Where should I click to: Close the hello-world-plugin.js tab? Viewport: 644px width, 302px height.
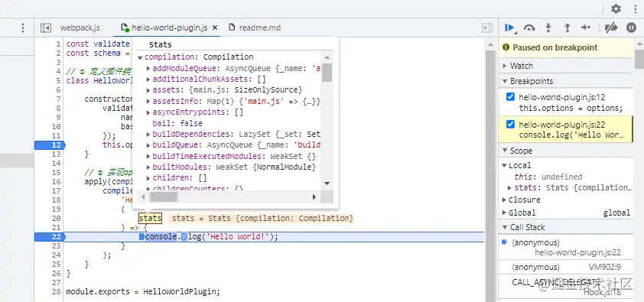pos(215,28)
